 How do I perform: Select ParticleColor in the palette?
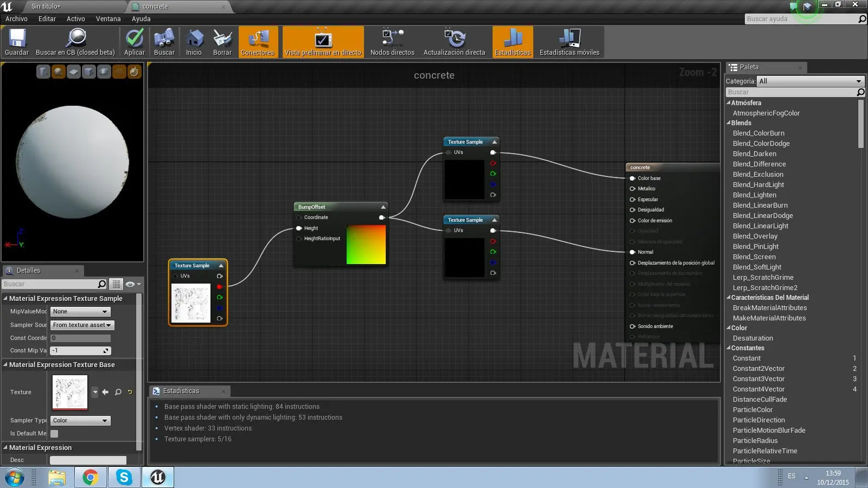point(753,410)
